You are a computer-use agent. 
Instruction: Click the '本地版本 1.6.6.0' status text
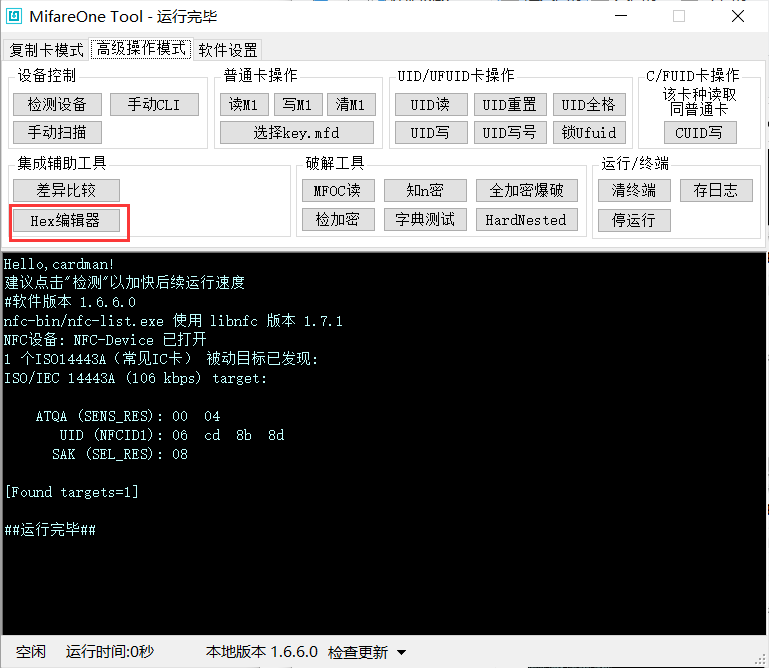tap(262, 652)
